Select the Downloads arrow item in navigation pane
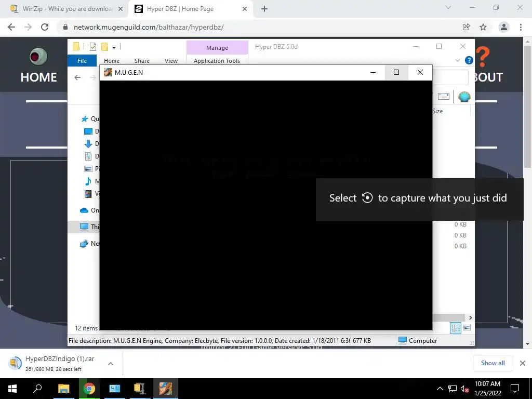Screen dimensions: 532x399 91,144
